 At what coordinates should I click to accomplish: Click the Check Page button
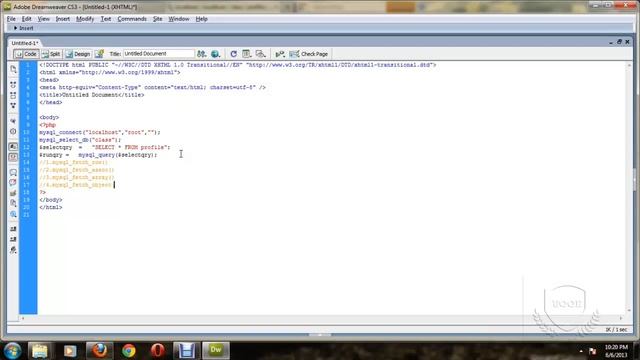pyautogui.click(x=309, y=54)
